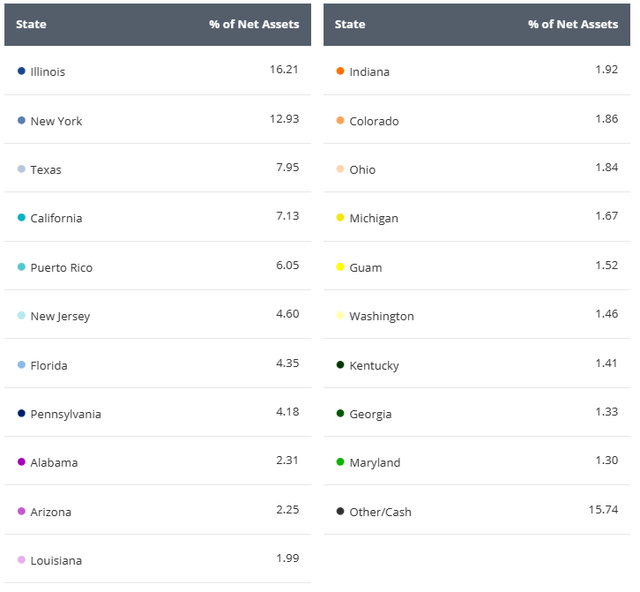Image resolution: width=640 pixels, height=592 pixels.
Task: Click the Pennsylvania value 4.18
Action: 286,413
